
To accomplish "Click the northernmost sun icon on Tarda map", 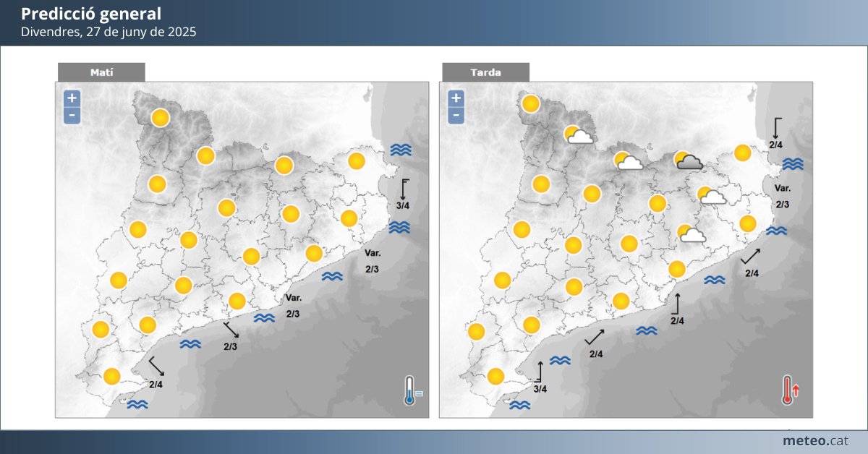I will coord(531,104).
